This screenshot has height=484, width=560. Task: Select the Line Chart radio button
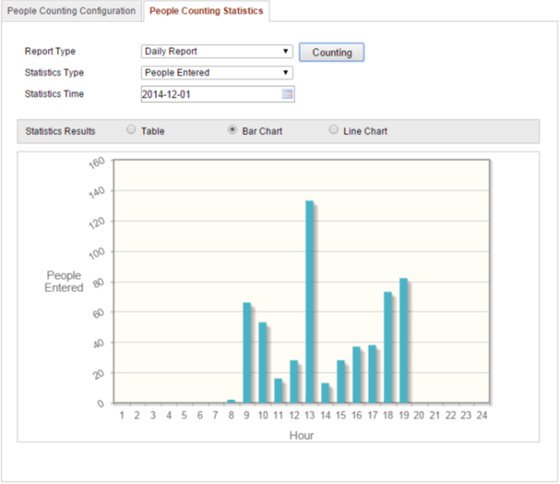[x=333, y=129]
